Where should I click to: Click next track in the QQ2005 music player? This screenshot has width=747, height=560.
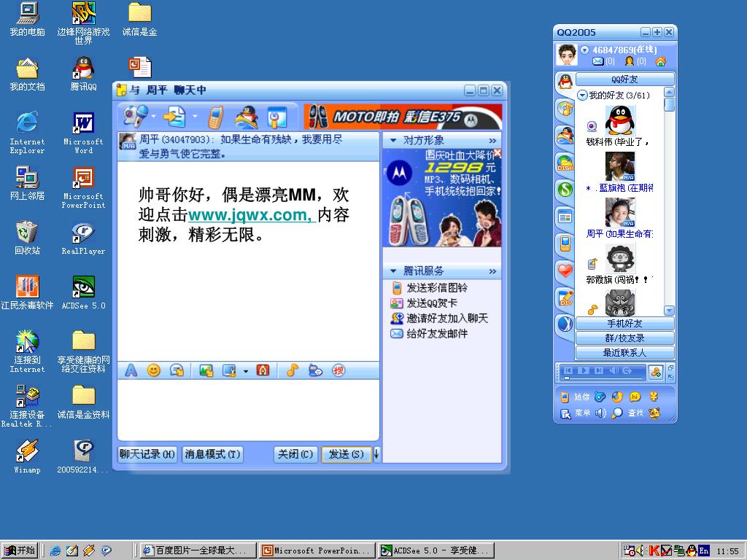click(599, 370)
